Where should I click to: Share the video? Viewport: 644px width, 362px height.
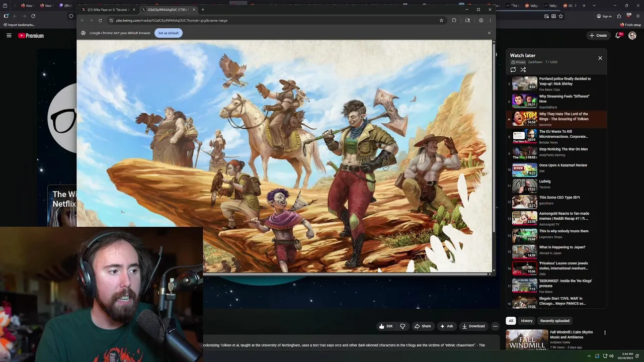[423, 326]
